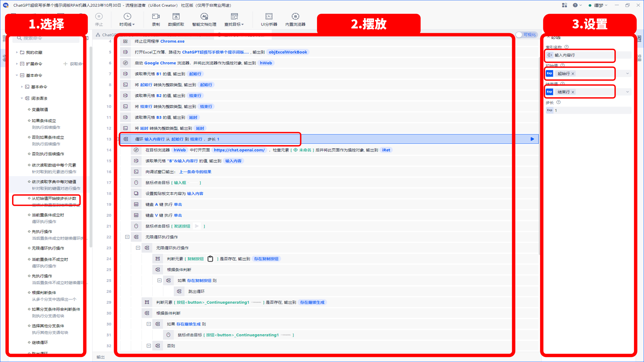Image resolution: width=644 pixels, height=362 pixels.
Task: Click the mouse icon on the 鼠标点击目标 发送按钮 row
Action: tap(136, 226)
